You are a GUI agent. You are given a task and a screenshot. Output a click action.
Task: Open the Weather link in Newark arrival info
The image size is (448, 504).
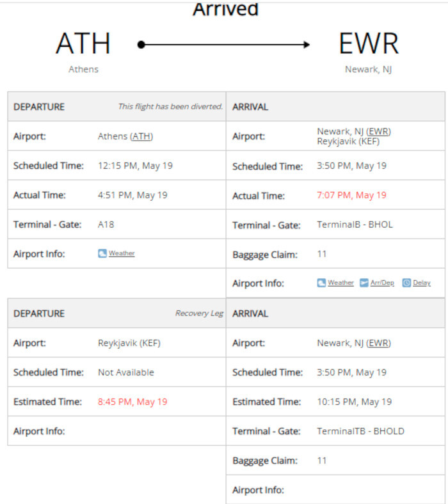pos(340,283)
